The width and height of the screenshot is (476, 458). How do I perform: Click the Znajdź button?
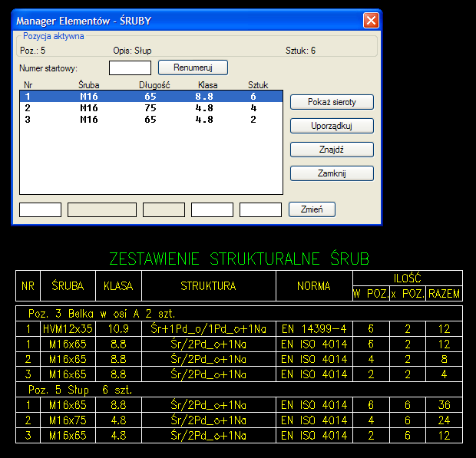(x=332, y=150)
